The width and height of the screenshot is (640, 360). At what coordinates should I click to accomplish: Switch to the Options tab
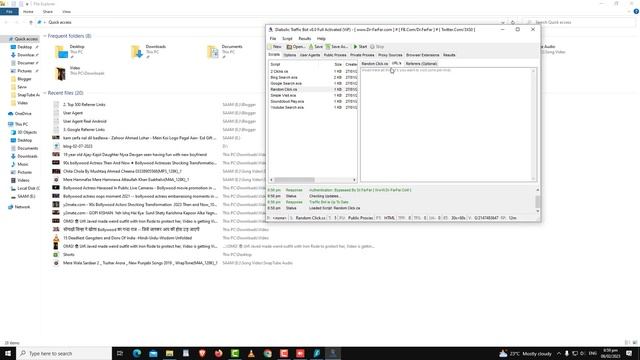[289, 55]
